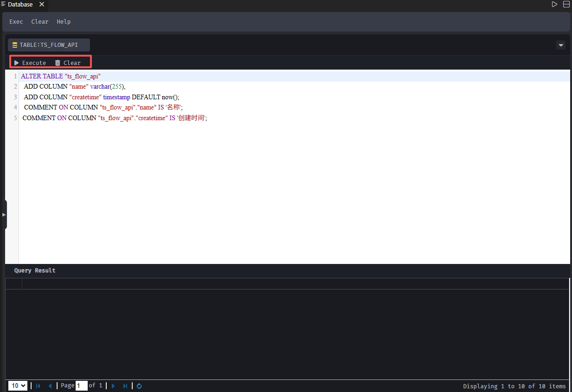Toggle the split layout icon at top-right
The height and width of the screenshot is (392, 572).
click(566, 4)
